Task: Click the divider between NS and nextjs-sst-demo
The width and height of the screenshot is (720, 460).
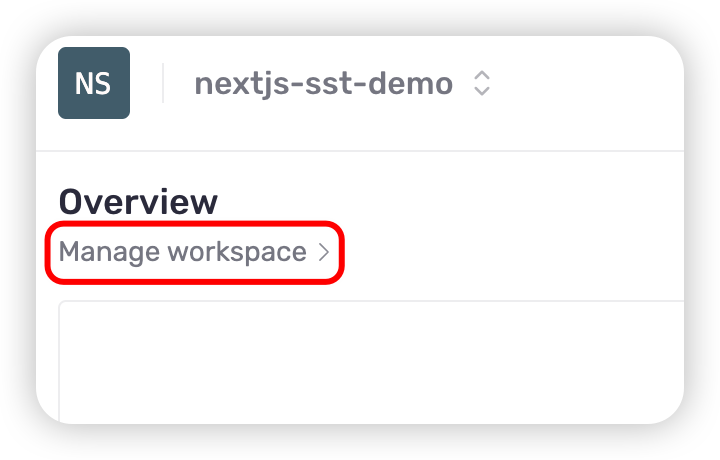Action: (163, 83)
